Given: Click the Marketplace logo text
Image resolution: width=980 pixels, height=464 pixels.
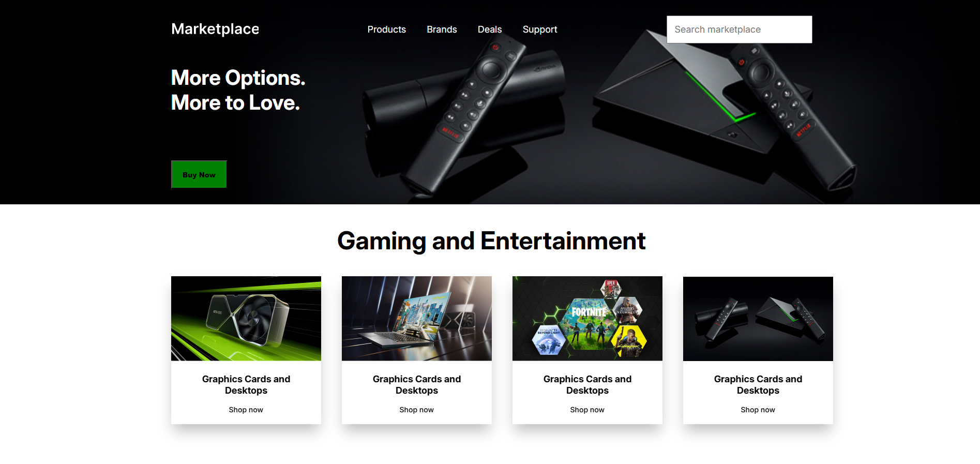Looking at the screenshot, I should tap(215, 29).
